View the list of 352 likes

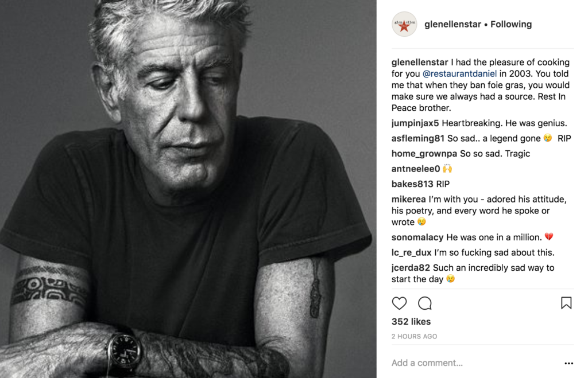[411, 321]
